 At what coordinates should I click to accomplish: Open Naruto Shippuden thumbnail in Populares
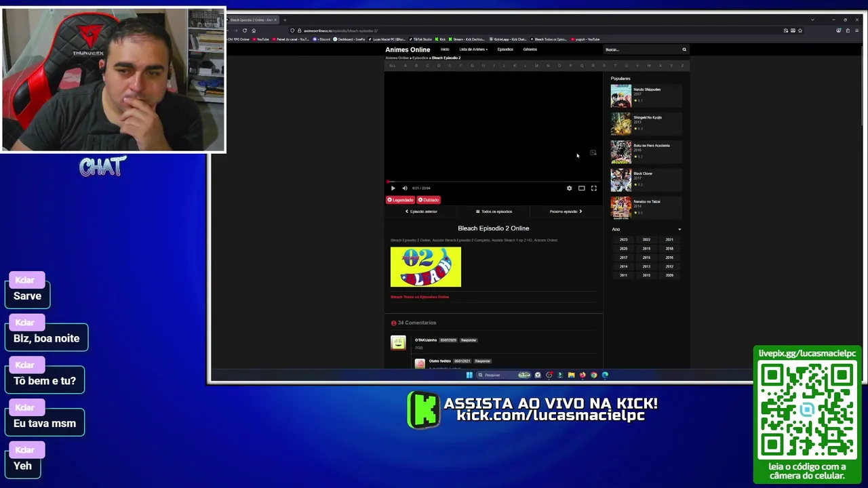620,96
